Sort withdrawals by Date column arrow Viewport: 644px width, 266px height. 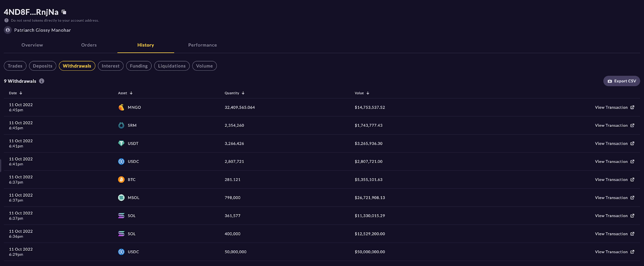[21, 93]
